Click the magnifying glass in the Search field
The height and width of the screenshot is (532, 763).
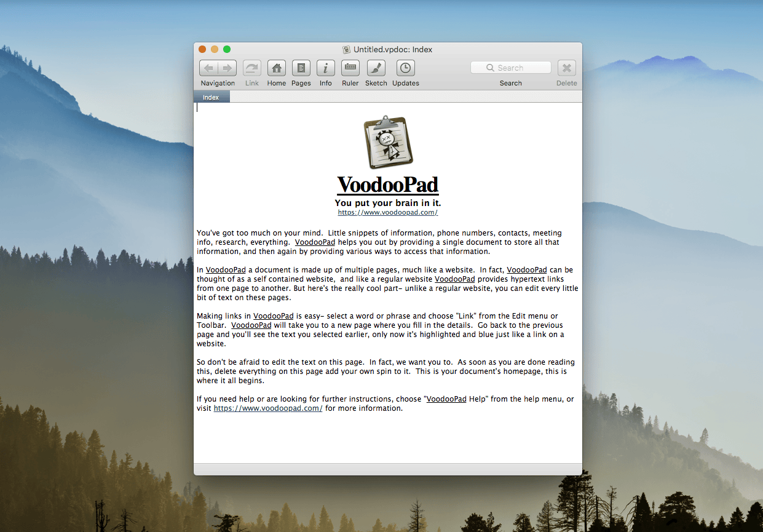[490, 68]
